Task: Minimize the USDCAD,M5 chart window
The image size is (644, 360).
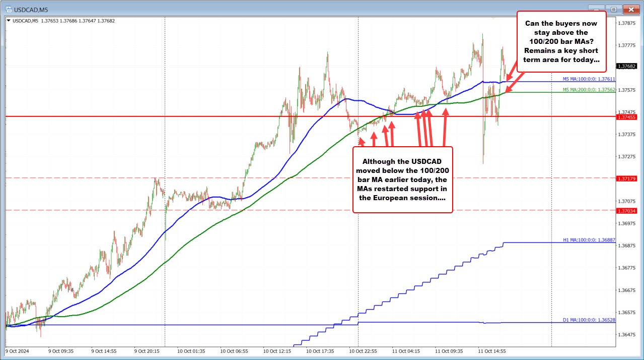Action: 597,9
